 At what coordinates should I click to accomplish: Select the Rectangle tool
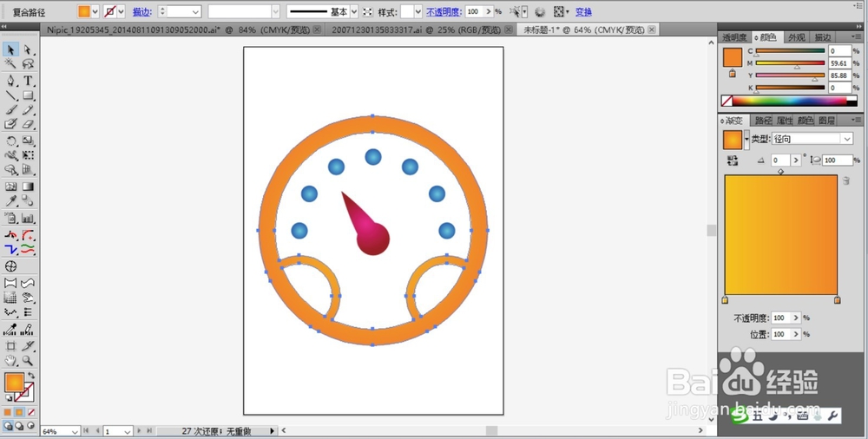[28, 95]
